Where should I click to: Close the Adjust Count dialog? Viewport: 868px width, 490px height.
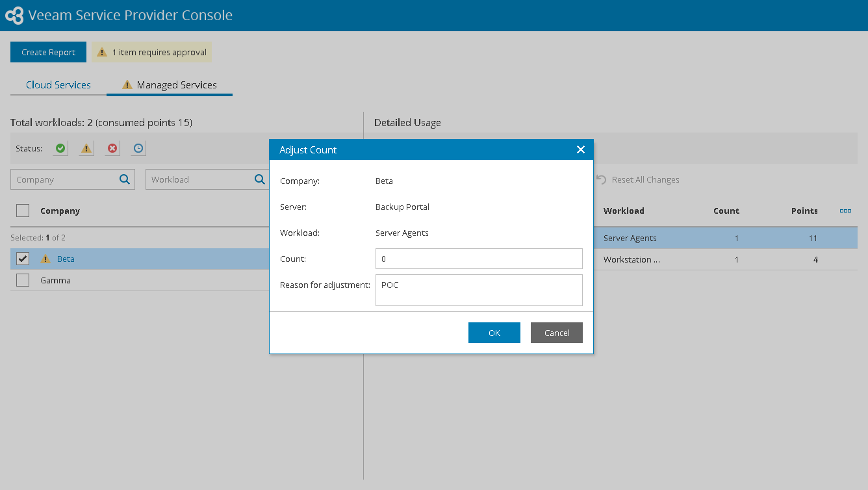[x=581, y=149]
